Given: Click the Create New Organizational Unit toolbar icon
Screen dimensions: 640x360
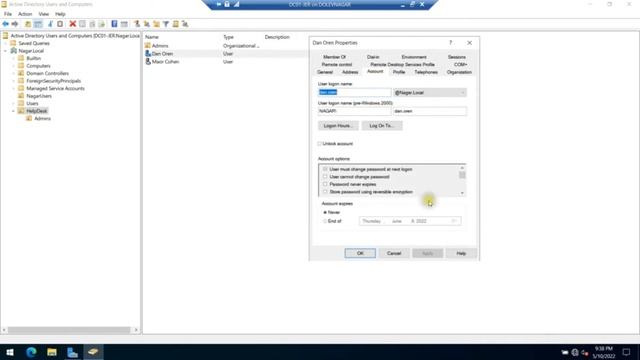Looking at the screenshot, I should pyautogui.click(x=156, y=24).
